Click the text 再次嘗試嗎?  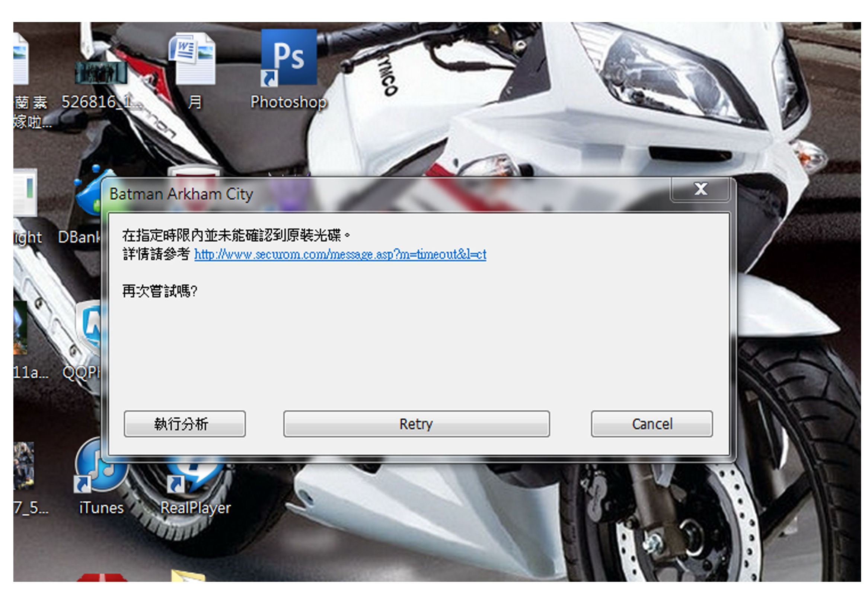coord(160,291)
